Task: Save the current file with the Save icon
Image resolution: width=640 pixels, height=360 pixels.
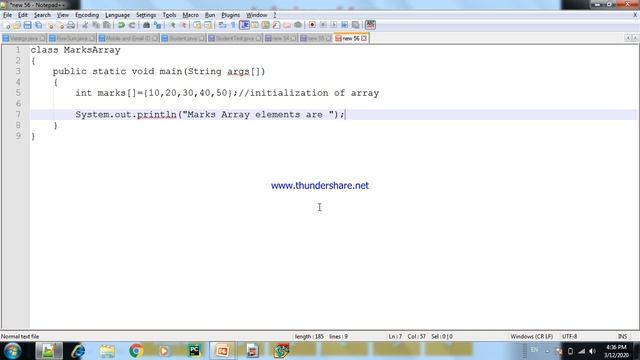Action: 27,25
